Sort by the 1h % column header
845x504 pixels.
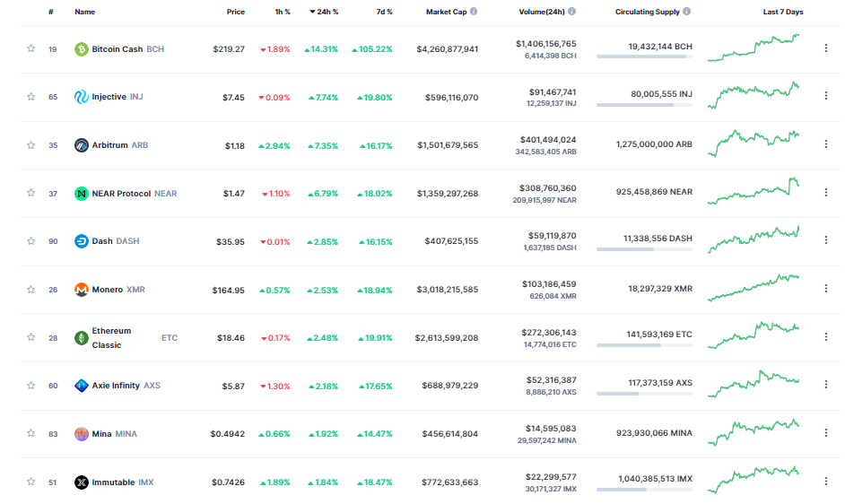[283, 12]
